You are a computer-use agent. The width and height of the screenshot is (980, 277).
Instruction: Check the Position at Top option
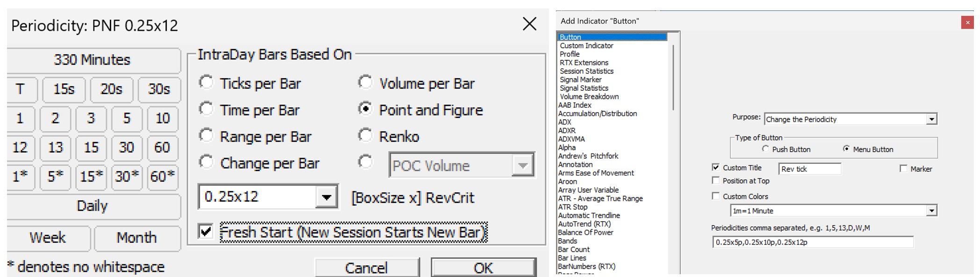[715, 181]
